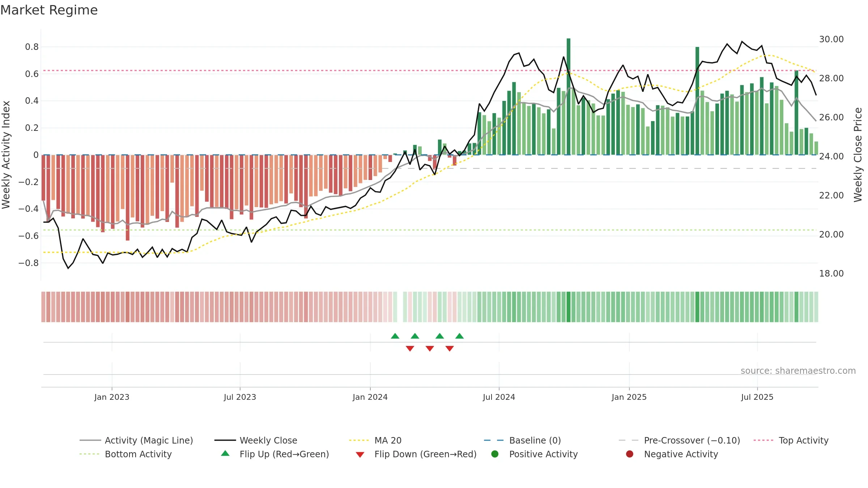The height and width of the screenshot is (488, 868).
Task: Click the red Flip Down triangle legend icon
Action: pyautogui.click(x=360, y=455)
